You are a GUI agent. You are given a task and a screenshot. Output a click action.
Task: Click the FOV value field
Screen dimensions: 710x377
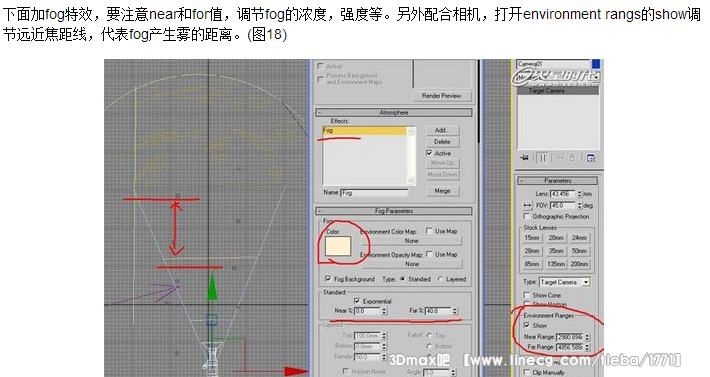562,205
